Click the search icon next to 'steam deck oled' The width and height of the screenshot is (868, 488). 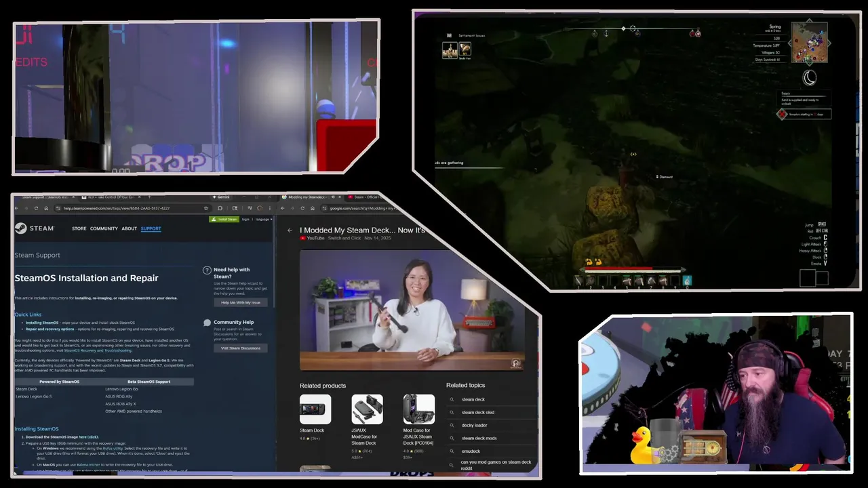(x=452, y=412)
